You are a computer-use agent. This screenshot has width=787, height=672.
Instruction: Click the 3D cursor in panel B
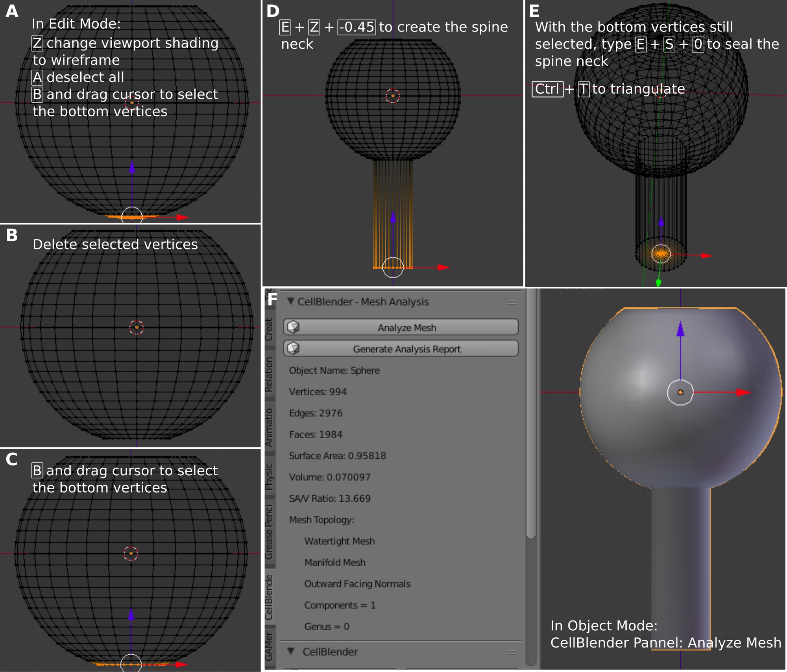137,327
